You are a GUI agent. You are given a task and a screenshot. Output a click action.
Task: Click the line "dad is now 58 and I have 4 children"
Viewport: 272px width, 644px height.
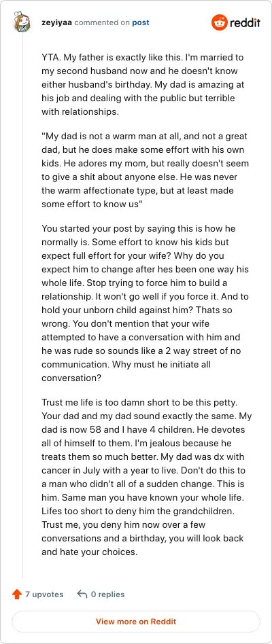(142, 429)
